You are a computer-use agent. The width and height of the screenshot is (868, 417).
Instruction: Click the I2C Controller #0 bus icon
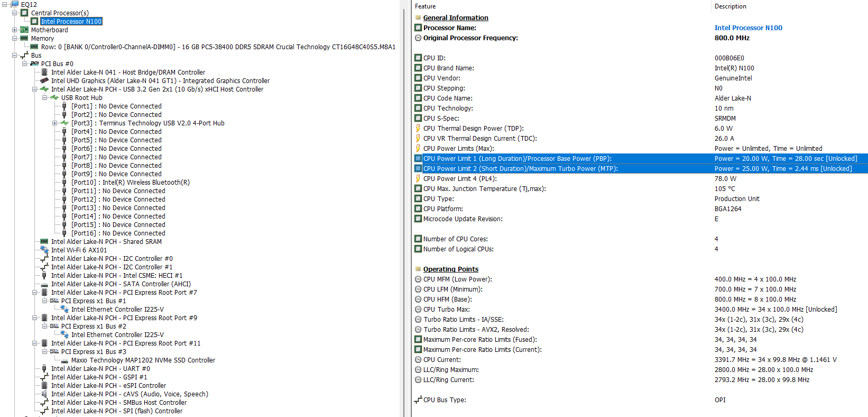(44, 258)
